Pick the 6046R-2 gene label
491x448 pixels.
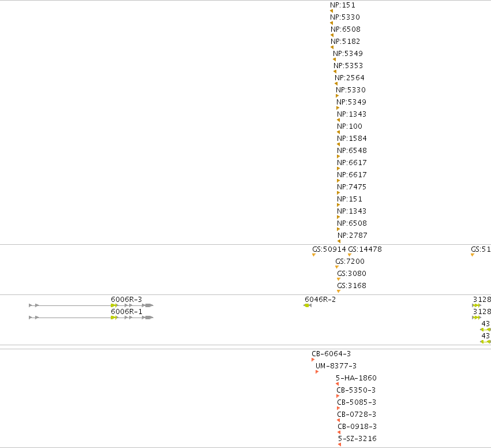point(320,300)
